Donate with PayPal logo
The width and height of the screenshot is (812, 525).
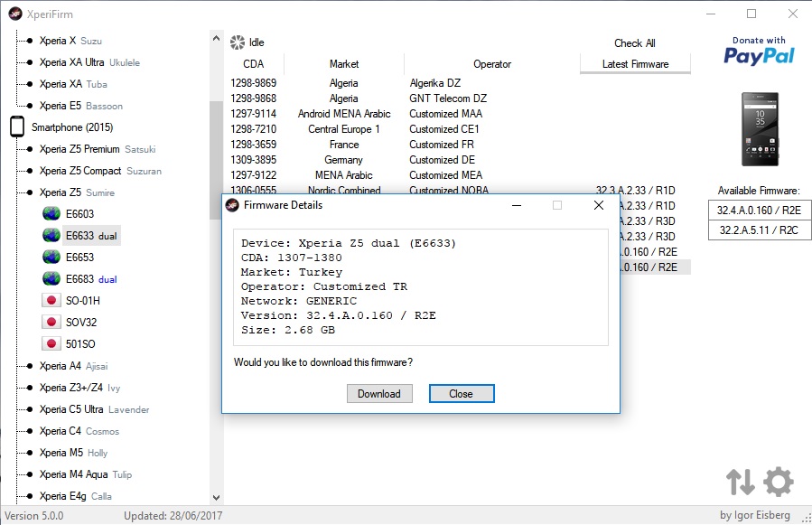(x=759, y=51)
